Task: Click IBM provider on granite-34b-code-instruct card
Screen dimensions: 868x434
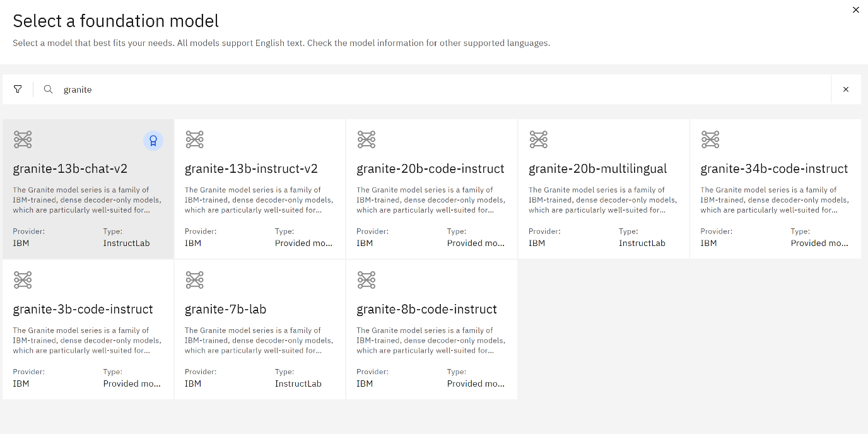Action: pyautogui.click(x=709, y=243)
